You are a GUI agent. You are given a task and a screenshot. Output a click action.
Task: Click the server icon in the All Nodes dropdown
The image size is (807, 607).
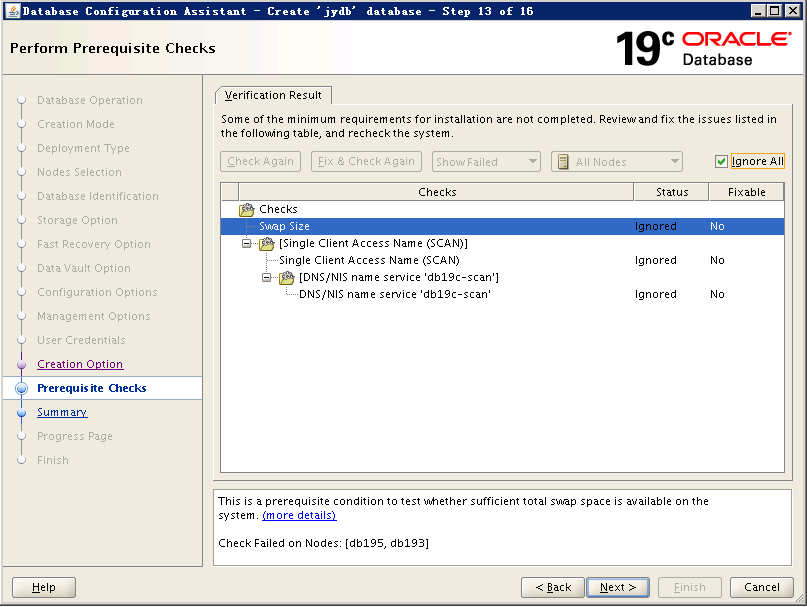point(563,162)
